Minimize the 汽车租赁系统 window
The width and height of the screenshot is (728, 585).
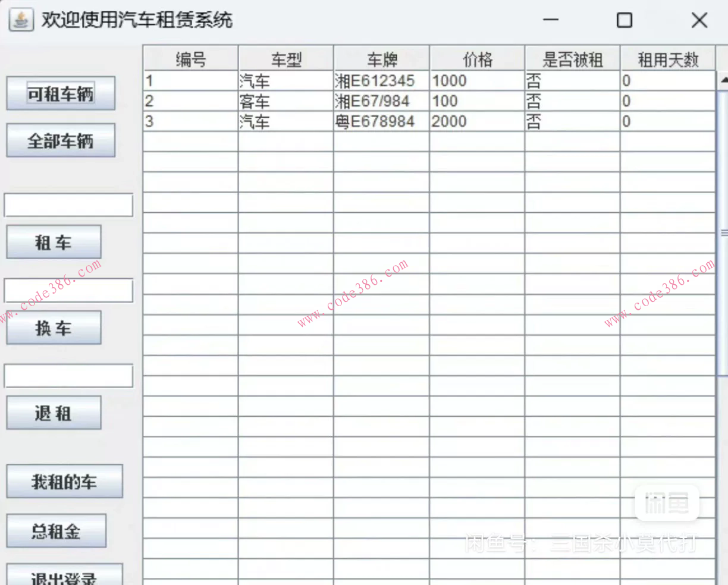[x=551, y=20]
